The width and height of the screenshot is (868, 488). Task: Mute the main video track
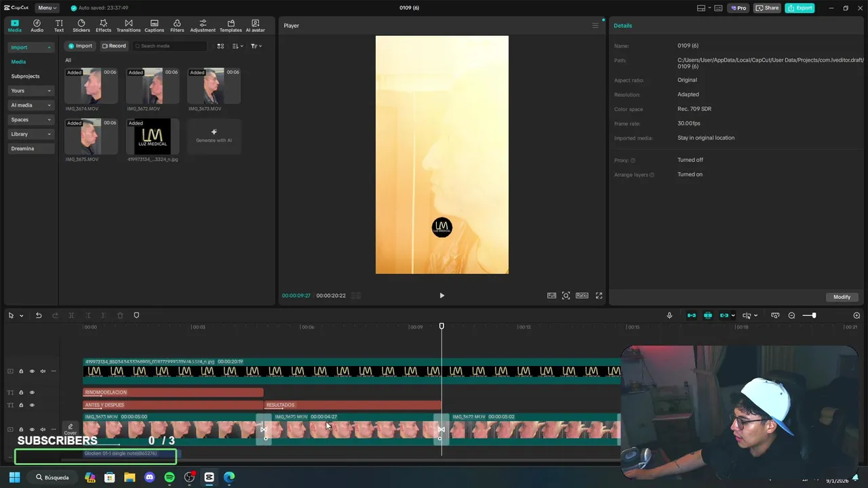(43, 429)
